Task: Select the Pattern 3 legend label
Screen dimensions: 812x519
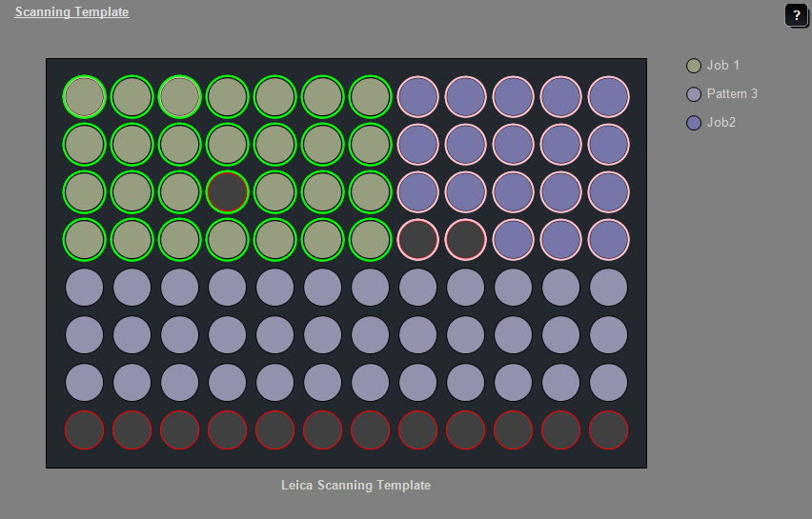Action: click(732, 94)
